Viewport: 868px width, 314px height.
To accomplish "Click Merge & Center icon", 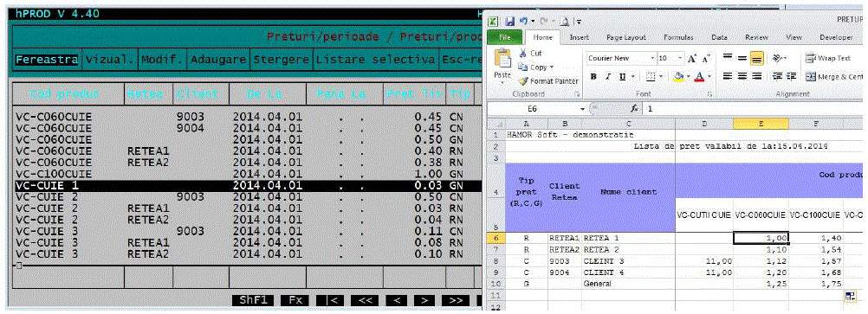I will point(811,76).
